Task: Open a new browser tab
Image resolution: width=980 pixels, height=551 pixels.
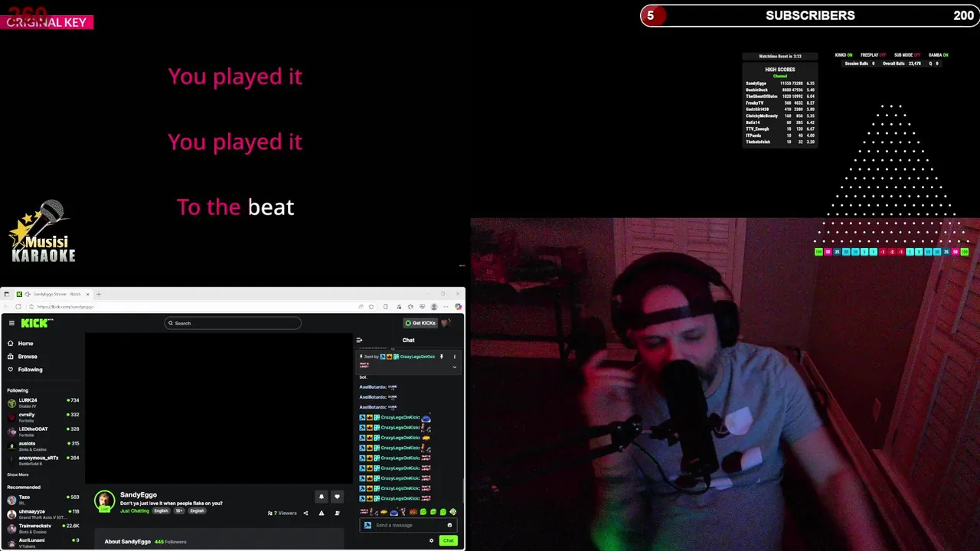Action: point(98,294)
